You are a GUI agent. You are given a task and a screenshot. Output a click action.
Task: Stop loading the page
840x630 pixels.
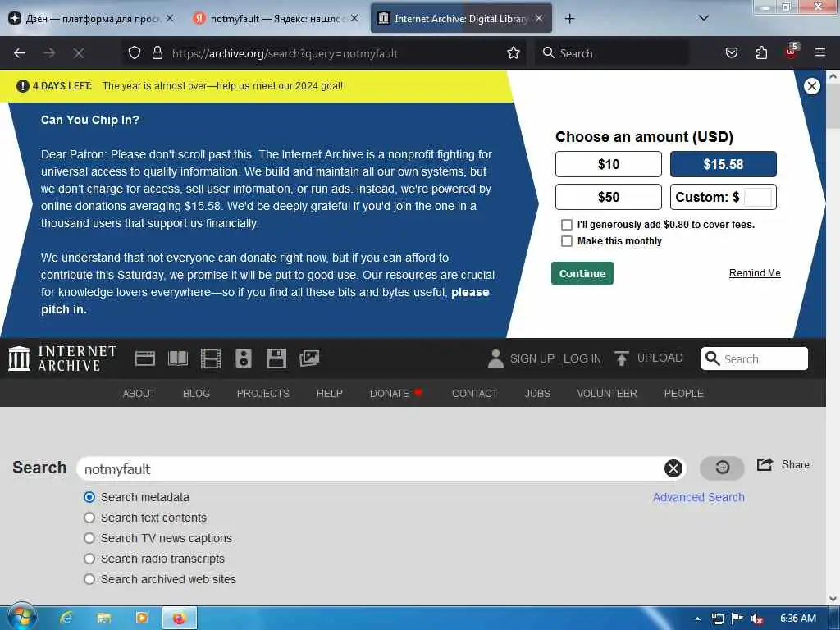79,53
